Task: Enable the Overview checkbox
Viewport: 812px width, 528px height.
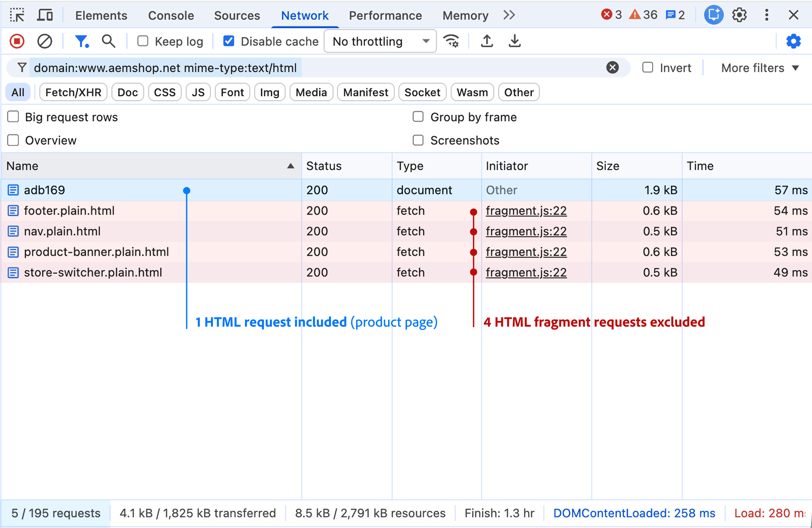Action: pyautogui.click(x=13, y=140)
